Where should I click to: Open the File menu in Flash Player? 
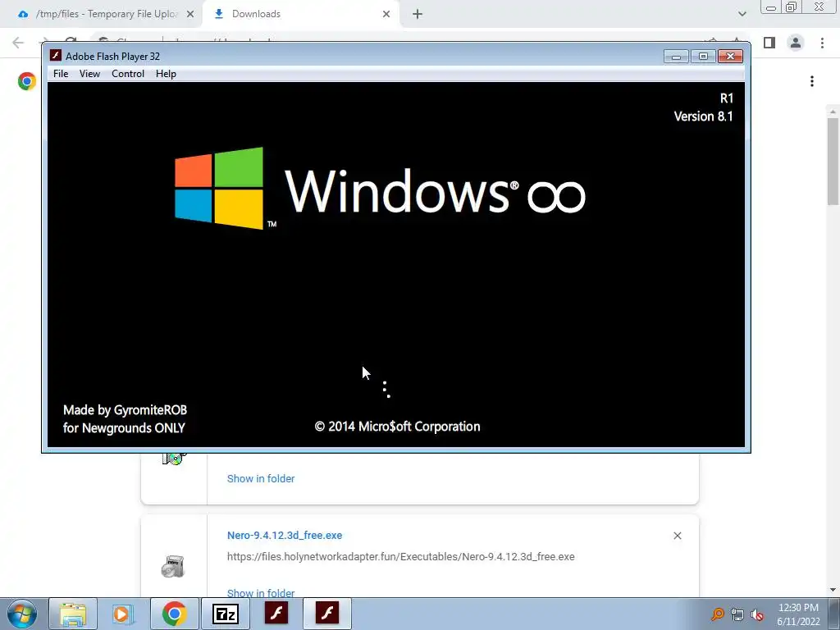click(61, 74)
